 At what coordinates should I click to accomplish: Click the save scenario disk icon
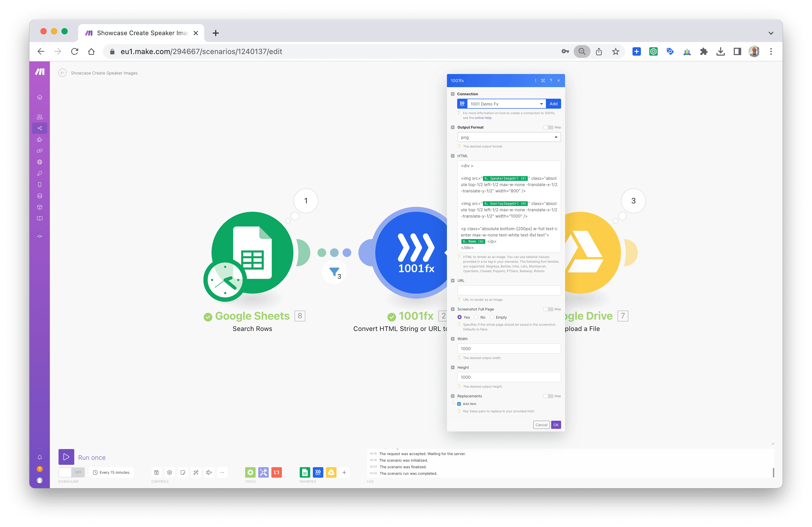(157, 472)
